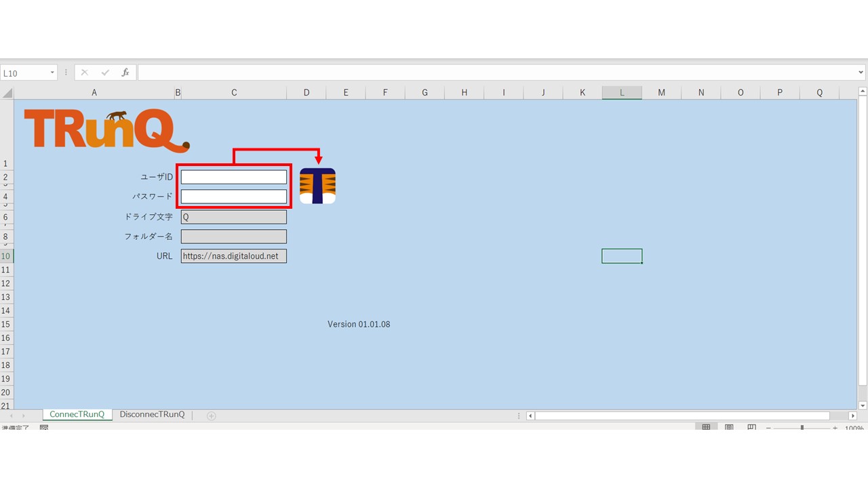The width and height of the screenshot is (868, 488).
Task: Select the ConnecTRunQ sheet tab
Action: tap(77, 415)
